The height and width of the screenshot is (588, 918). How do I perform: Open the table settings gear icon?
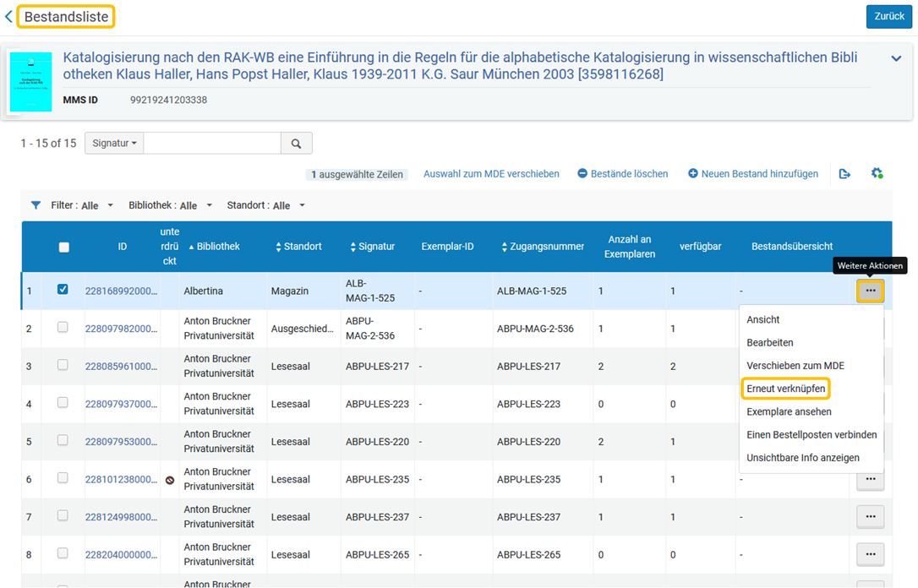[x=877, y=173]
